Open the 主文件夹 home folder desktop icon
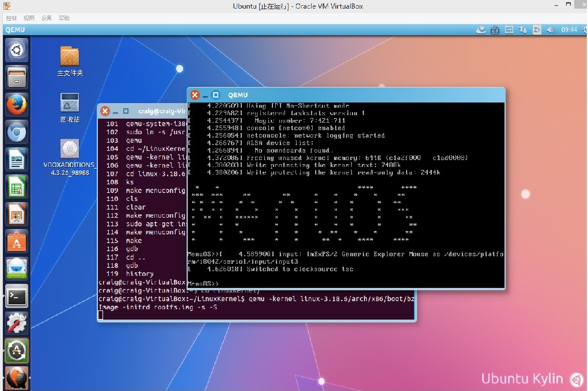This screenshot has width=588, height=391. pyautogui.click(x=70, y=62)
